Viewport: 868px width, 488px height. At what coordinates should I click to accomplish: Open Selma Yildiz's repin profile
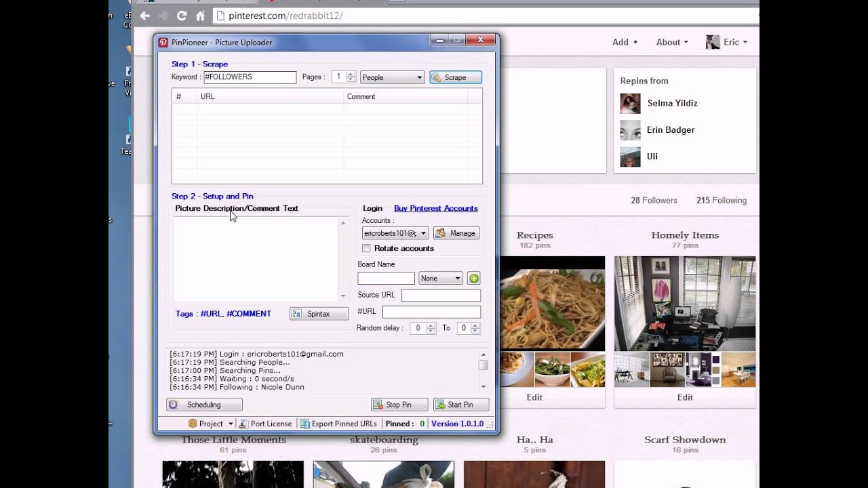(673, 103)
